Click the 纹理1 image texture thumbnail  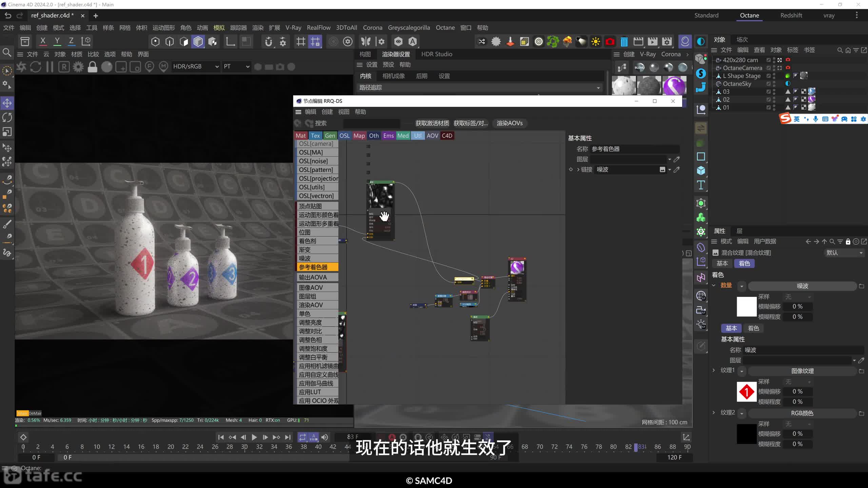(747, 392)
